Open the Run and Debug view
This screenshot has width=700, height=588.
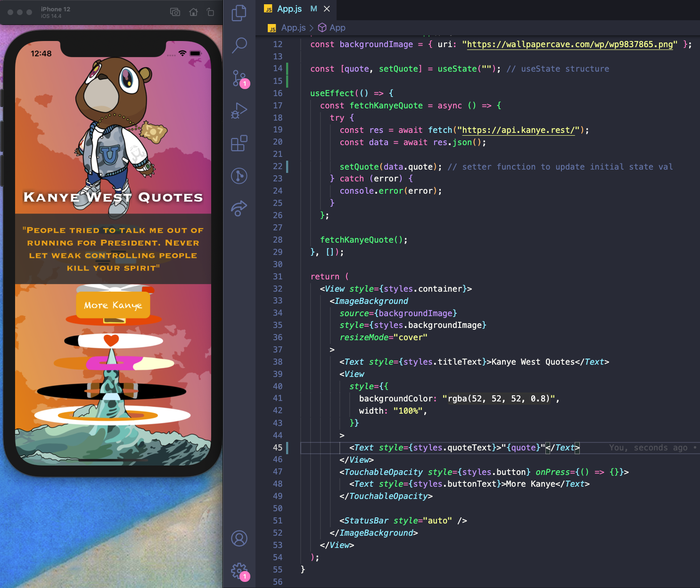pos(239,111)
